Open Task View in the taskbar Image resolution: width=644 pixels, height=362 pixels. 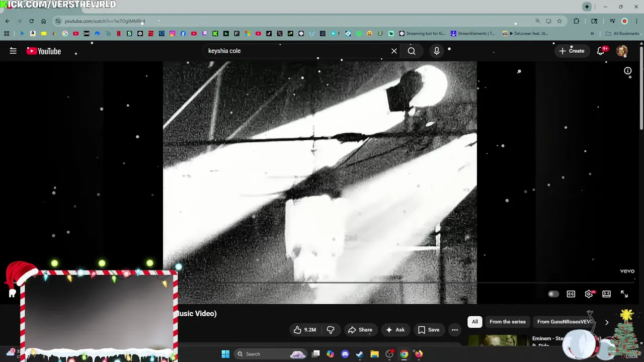[x=315, y=354]
